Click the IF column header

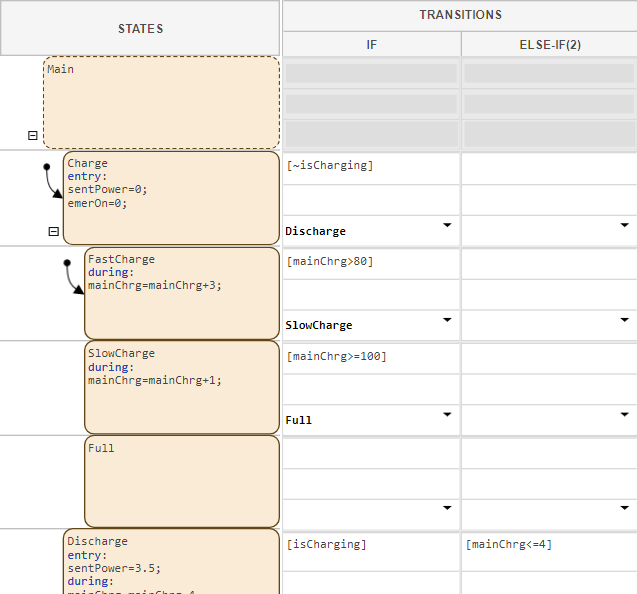tap(371, 45)
